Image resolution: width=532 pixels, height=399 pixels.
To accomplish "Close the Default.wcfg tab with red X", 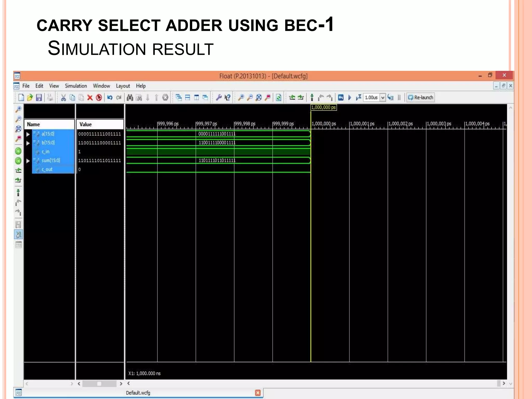I will (x=258, y=393).
